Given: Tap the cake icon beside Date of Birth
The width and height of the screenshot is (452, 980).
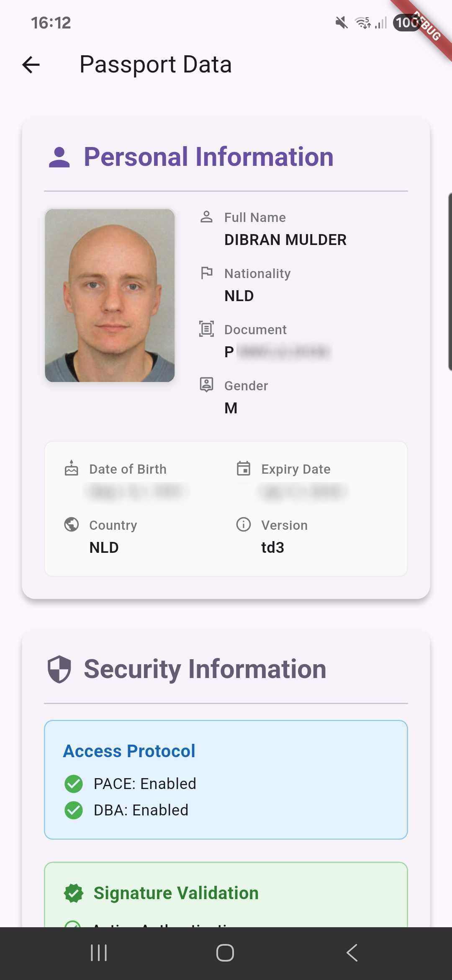Looking at the screenshot, I should click(x=72, y=468).
